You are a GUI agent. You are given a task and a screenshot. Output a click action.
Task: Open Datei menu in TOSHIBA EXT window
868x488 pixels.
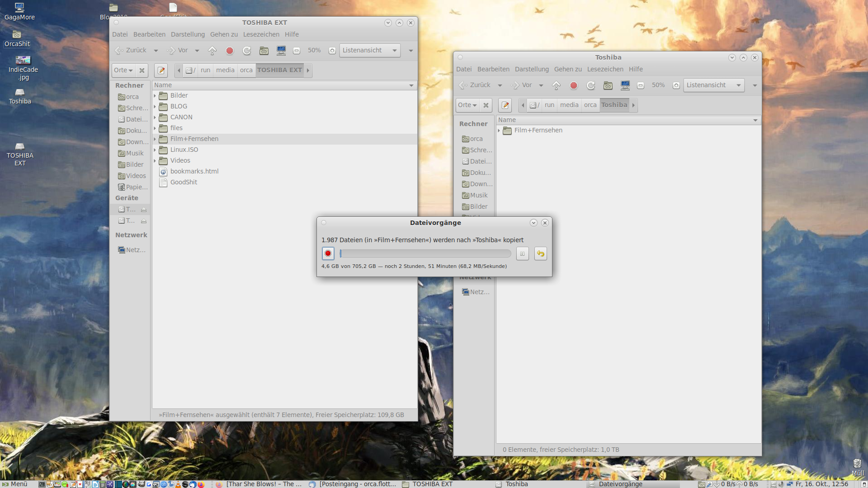click(x=120, y=34)
